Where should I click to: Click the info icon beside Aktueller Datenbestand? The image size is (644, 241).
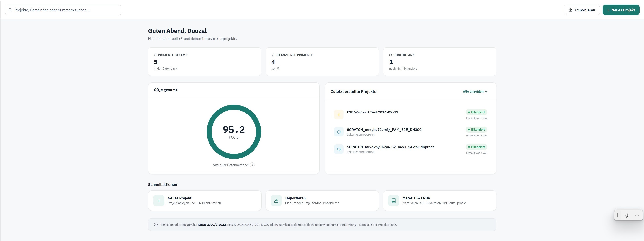click(252, 165)
